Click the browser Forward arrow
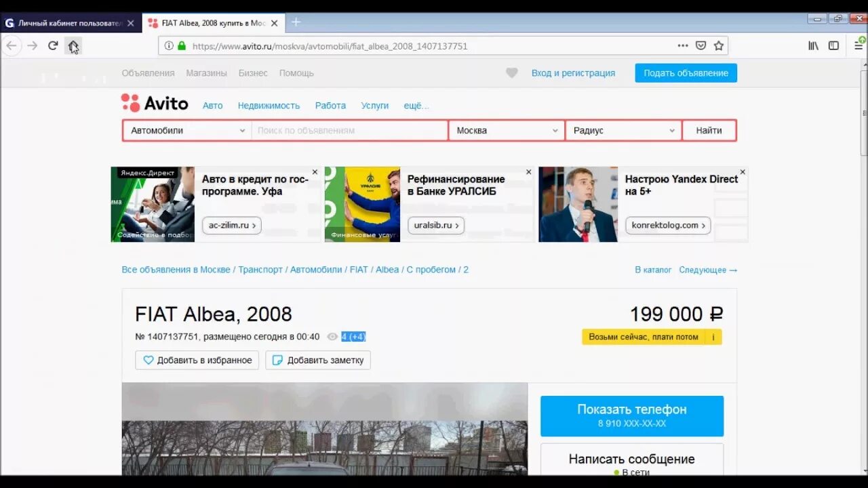 pyautogui.click(x=33, y=46)
